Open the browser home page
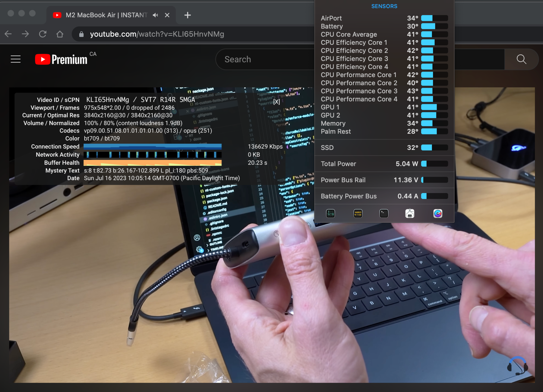 point(60,34)
